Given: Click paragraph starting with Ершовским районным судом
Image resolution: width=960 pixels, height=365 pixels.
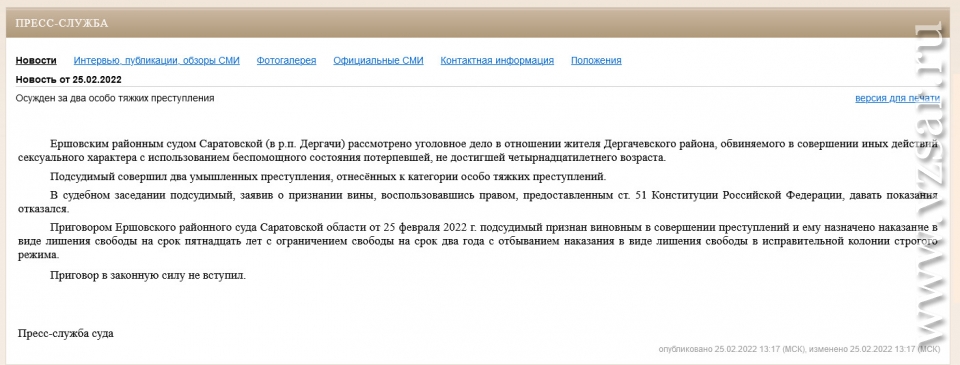Looking at the screenshot, I should (478, 151).
